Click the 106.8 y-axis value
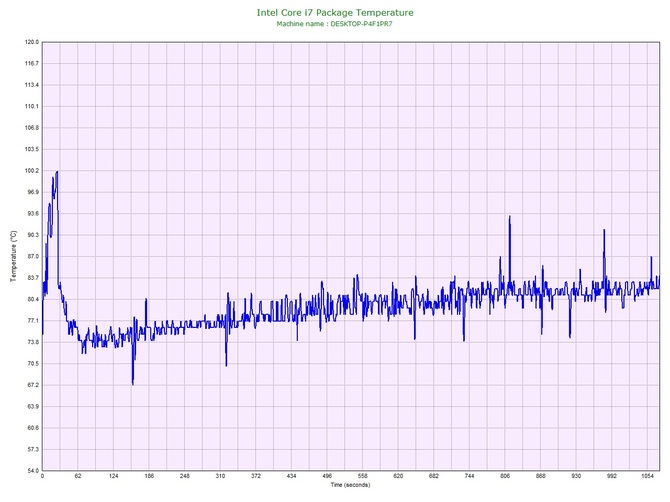Image resolution: width=670 pixels, height=502 pixels. point(32,128)
